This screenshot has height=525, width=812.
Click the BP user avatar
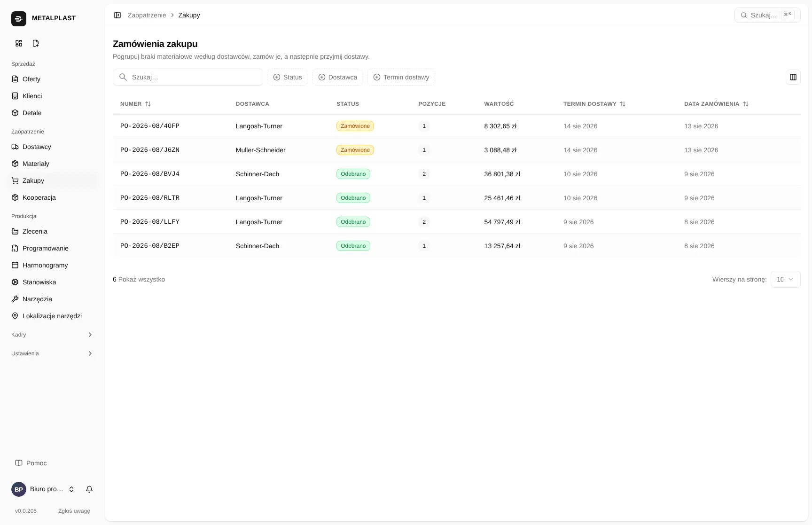[19, 489]
